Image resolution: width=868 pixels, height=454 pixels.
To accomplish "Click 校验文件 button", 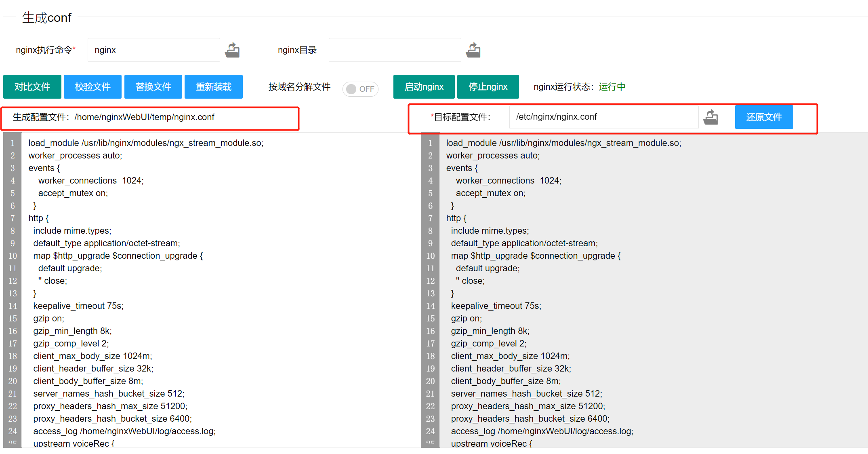I will [x=92, y=87].
